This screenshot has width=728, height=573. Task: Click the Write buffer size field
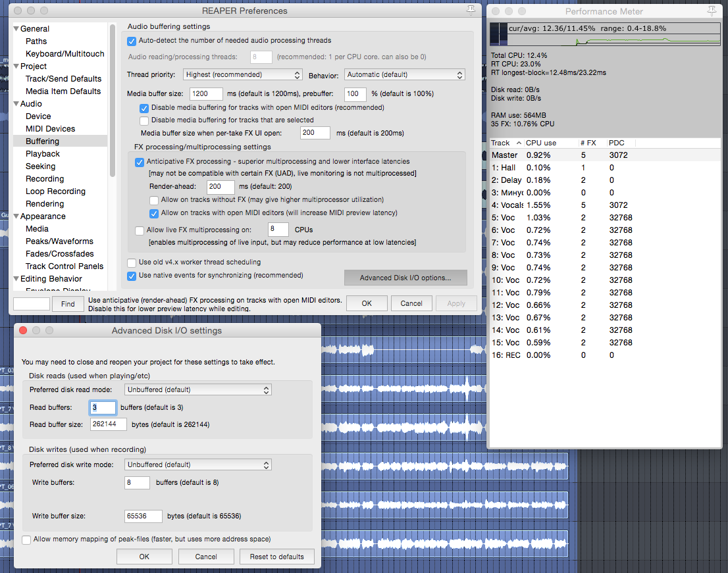click(x=143, y=516)
